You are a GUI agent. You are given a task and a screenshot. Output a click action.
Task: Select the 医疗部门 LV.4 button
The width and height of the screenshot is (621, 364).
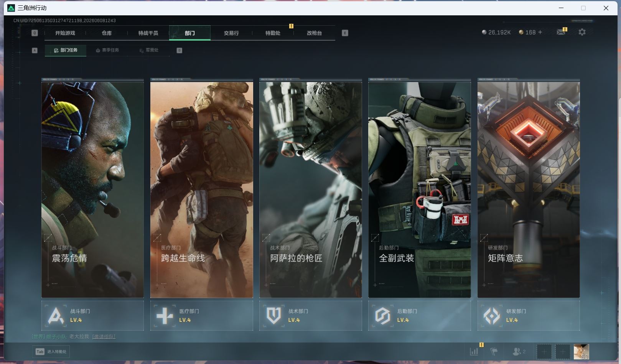click(x=201, y=316)
